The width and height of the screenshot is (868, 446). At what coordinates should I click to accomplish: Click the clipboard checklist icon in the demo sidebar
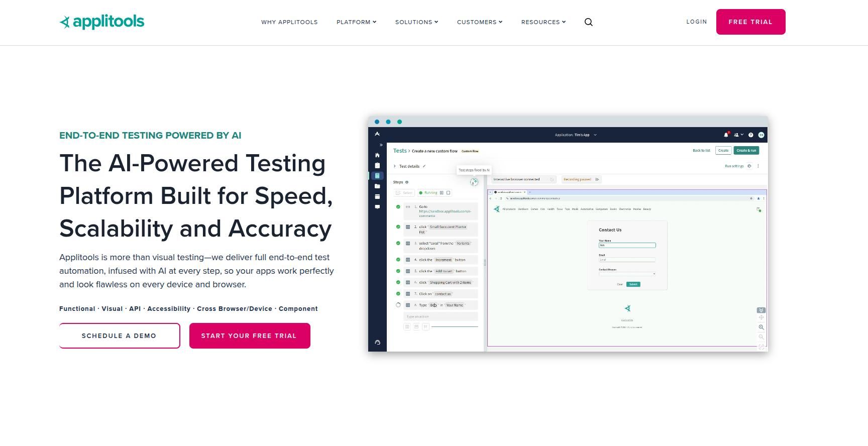pos(377,165)
